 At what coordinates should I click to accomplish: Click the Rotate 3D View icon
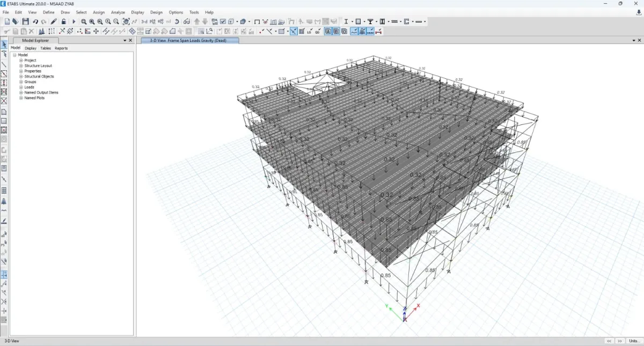point(177,21)
